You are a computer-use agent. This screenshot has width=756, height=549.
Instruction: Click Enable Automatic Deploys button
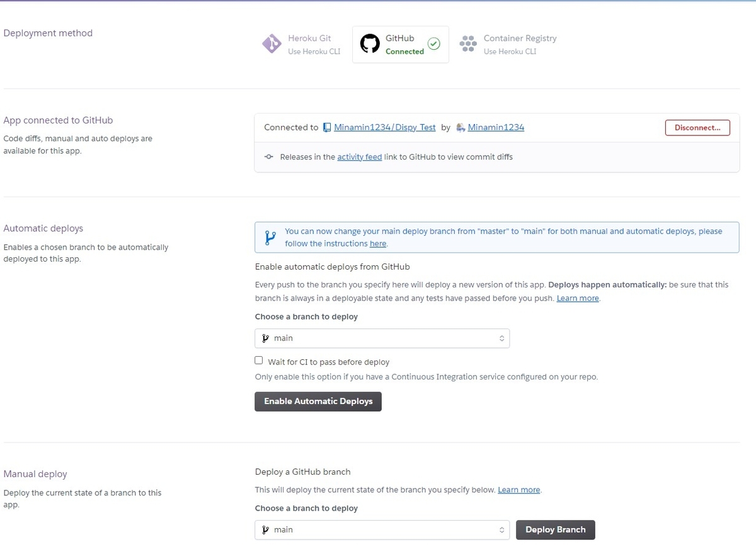pos(318,402)
